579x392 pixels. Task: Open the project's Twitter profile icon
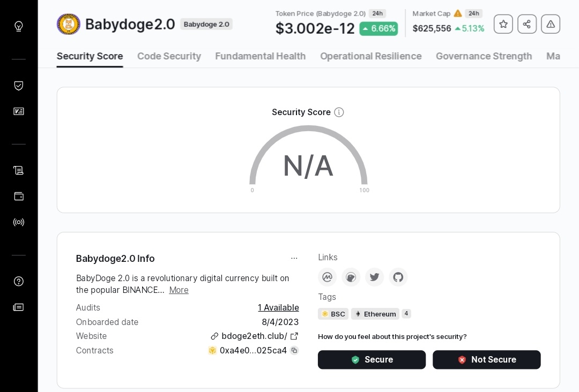(375, 277)
